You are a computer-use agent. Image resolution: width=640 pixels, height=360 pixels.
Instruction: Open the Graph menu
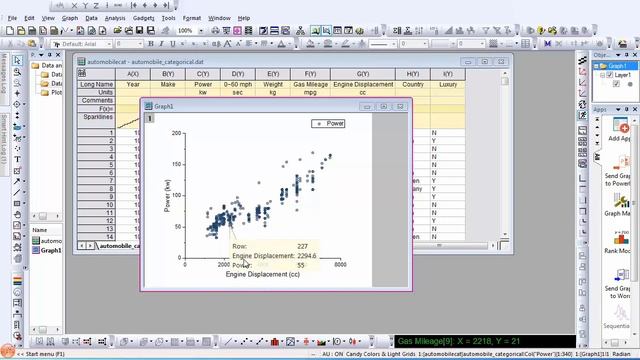click(70, 18)
